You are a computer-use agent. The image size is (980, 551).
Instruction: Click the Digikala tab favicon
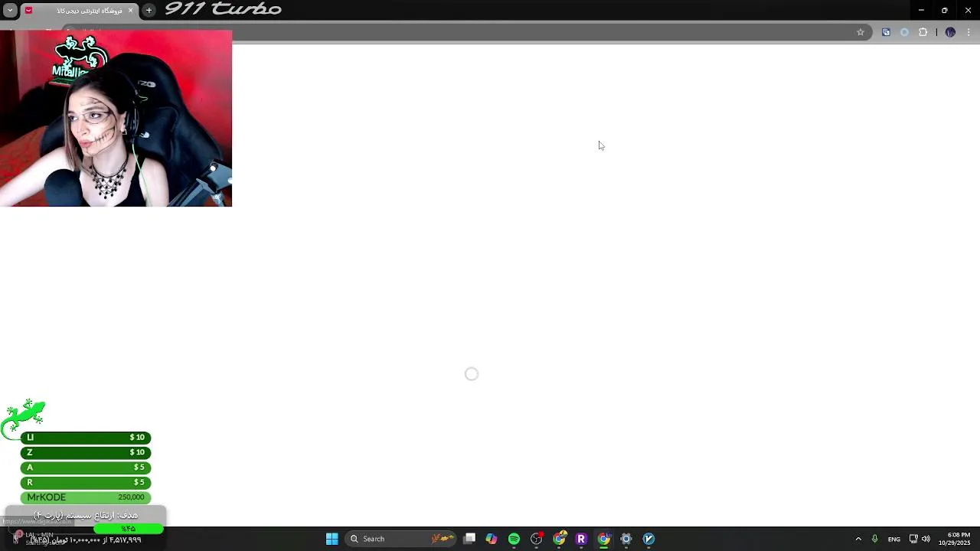click(x=28, y=11)
